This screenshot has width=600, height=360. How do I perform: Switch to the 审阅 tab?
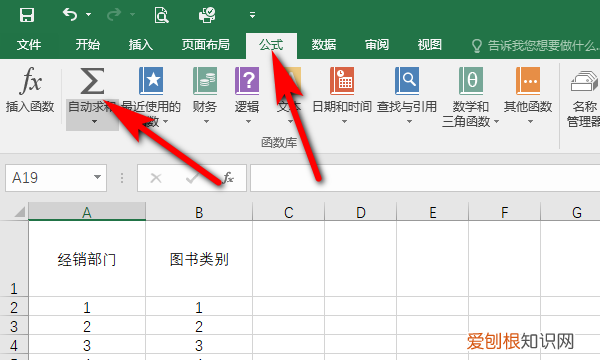click(x=377, y=45)
